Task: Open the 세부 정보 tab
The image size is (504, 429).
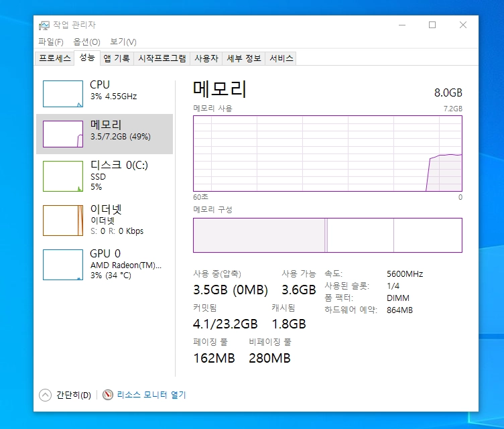Action: [244, 58]
